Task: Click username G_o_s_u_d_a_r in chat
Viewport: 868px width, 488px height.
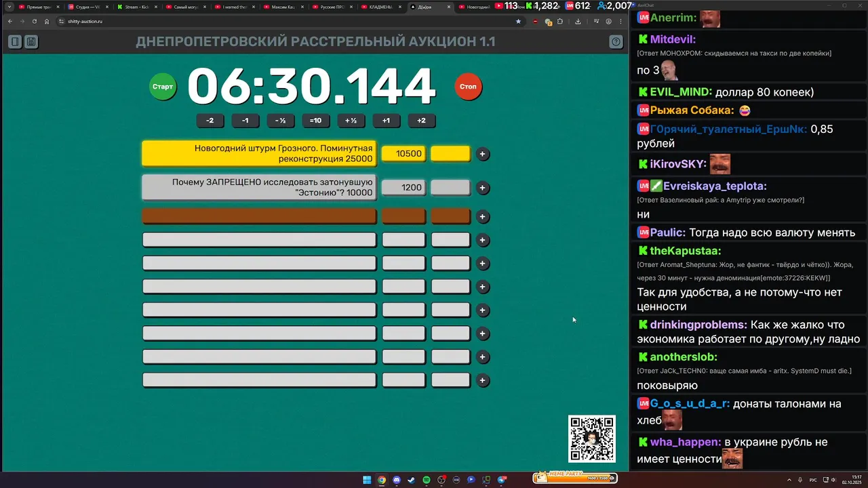Action: coord(690,403)
